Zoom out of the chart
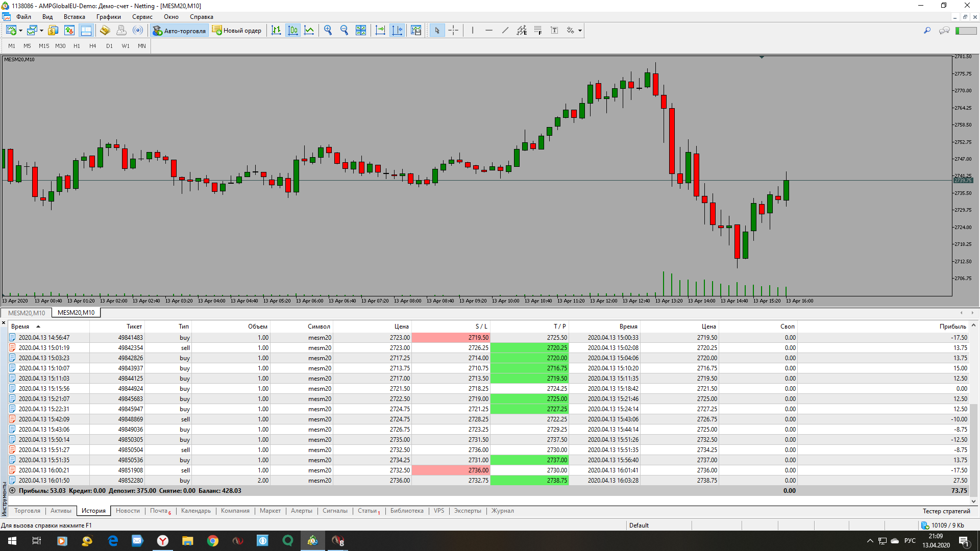This screenshot has height=551, width=980. 344,31
